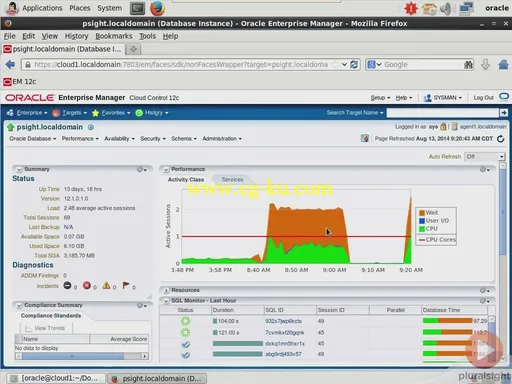This screenshot has height=384, width=512.
Task: Expand the Resources section
Action: click(x=166, y=290)
